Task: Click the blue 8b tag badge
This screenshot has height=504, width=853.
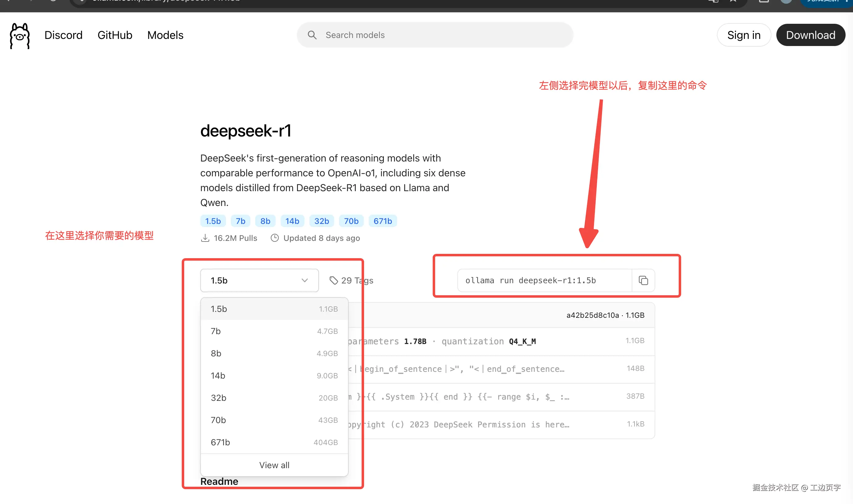Action: [x=265, y=221]
